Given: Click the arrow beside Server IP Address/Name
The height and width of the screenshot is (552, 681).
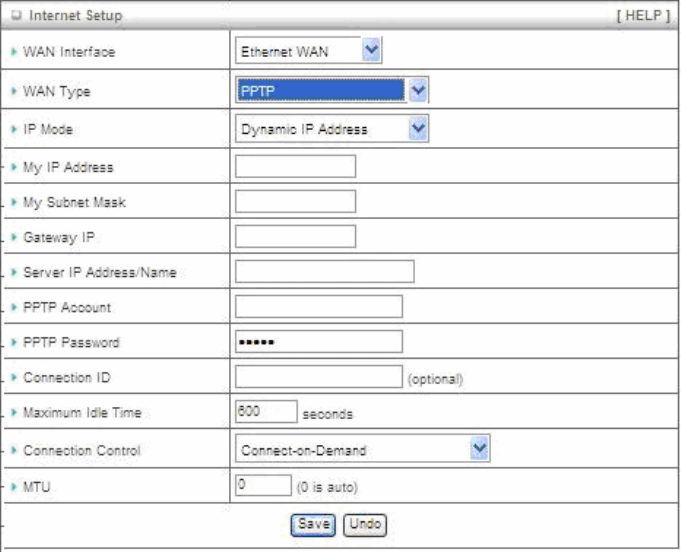Looking at the screenshot, I should pyautogui.click(x=14, y=272).
